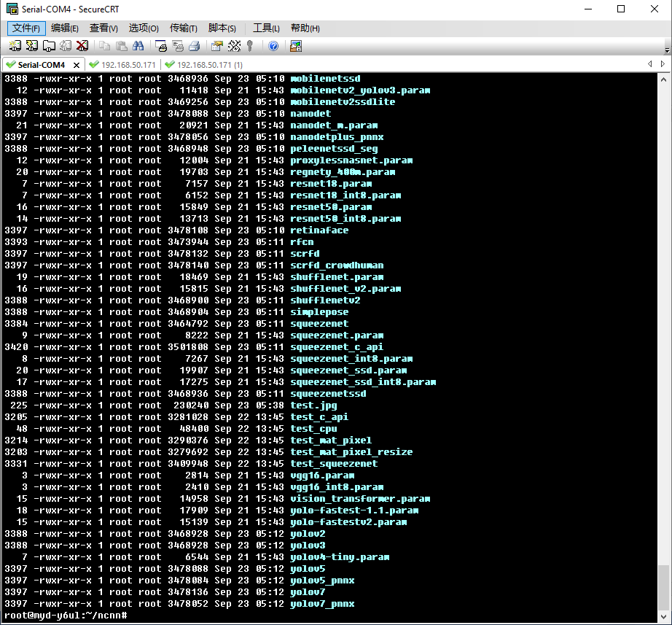The height and width of the screenshot is (625, 672).
Task: Click the Quick Connect lightning icon
Action: click(x=31, y=46)
